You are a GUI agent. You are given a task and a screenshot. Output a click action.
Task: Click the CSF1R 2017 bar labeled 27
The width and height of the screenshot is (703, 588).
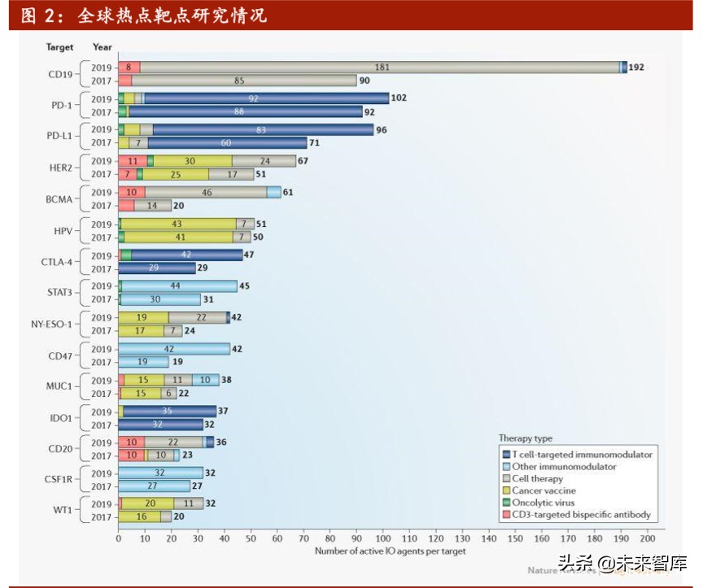(x=154, y=486)
